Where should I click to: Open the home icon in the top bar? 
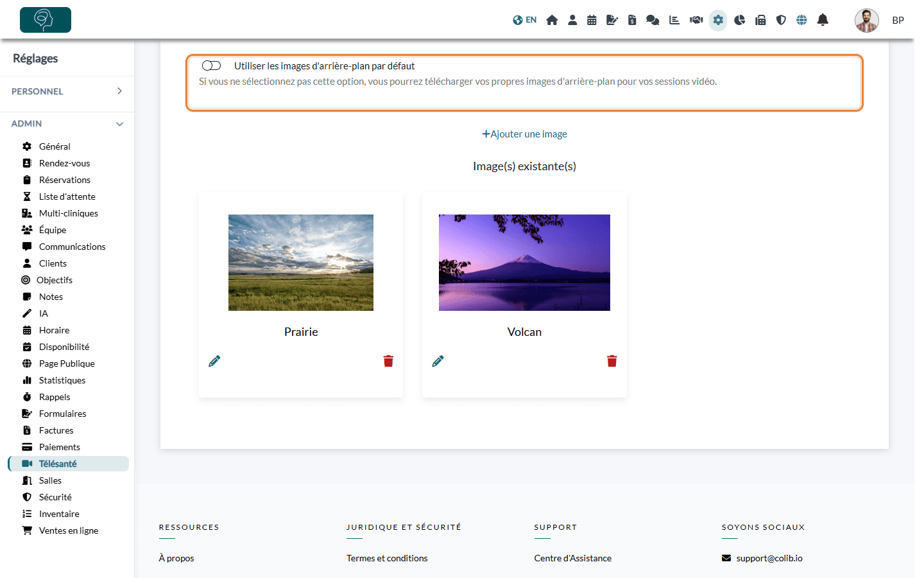click(x=552, y=20)
